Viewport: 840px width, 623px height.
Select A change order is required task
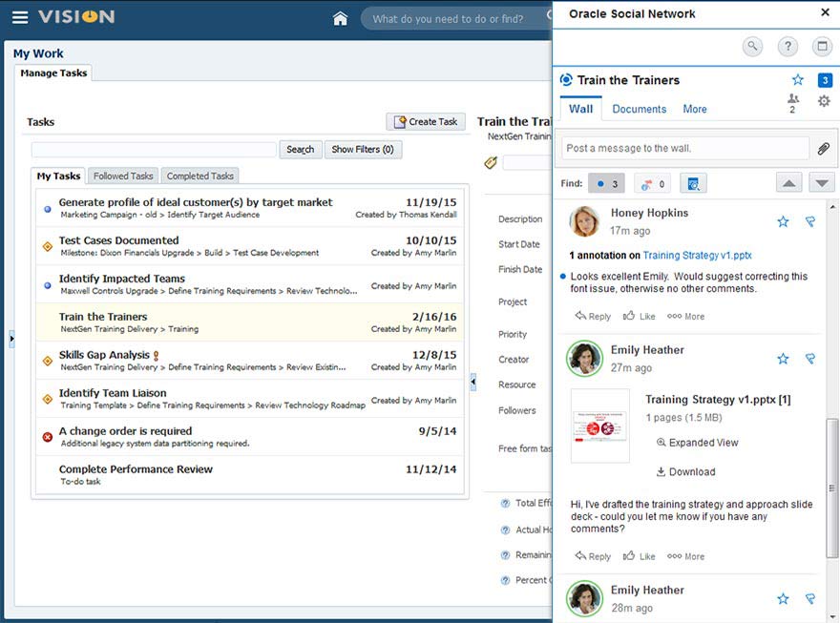[250, 436]
